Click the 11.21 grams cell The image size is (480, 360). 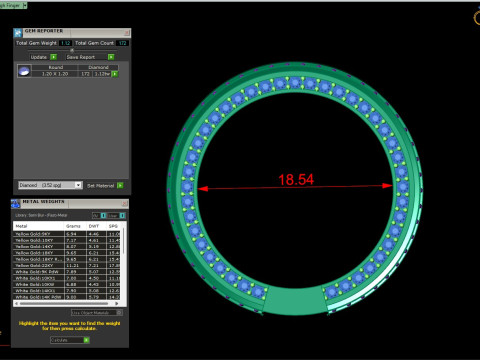[75, 266]
